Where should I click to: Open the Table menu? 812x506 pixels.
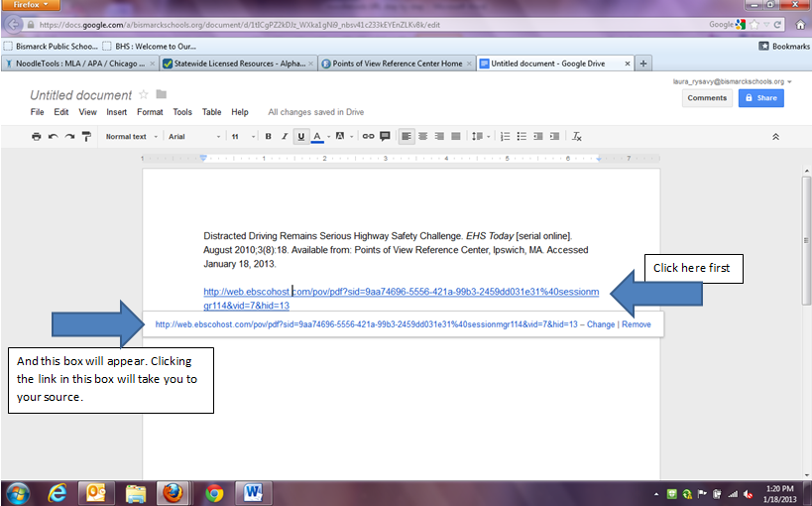click(x=211, y=112)
